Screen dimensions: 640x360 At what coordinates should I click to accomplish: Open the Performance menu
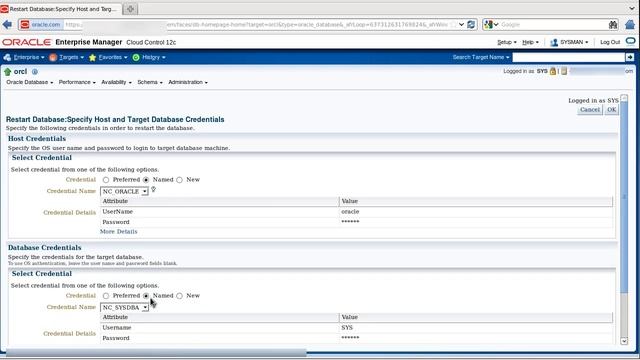tap(77, 82)
